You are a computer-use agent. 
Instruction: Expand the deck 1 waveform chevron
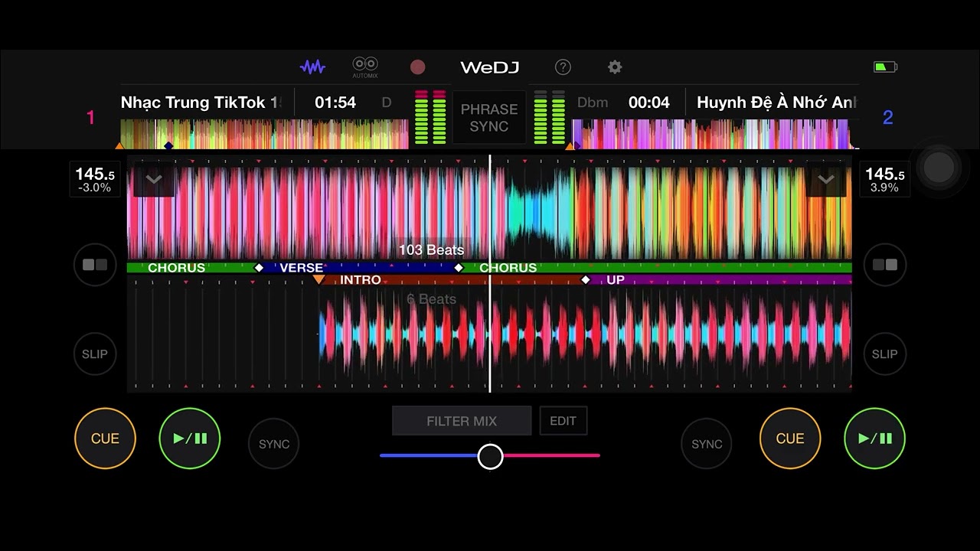click(x=154, y=179)
